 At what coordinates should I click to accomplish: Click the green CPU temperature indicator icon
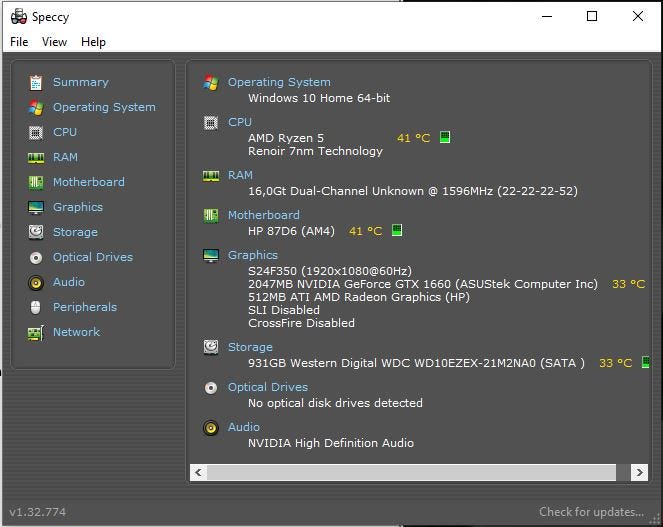tap(445, 137)
